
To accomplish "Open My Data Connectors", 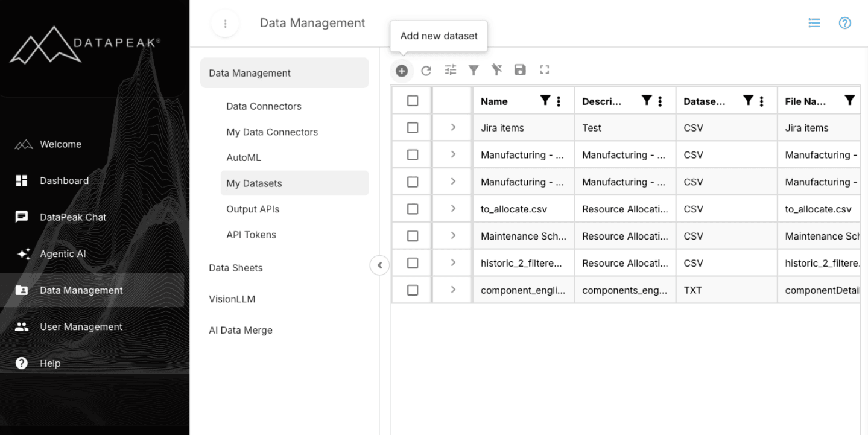I will coord(294,132).
